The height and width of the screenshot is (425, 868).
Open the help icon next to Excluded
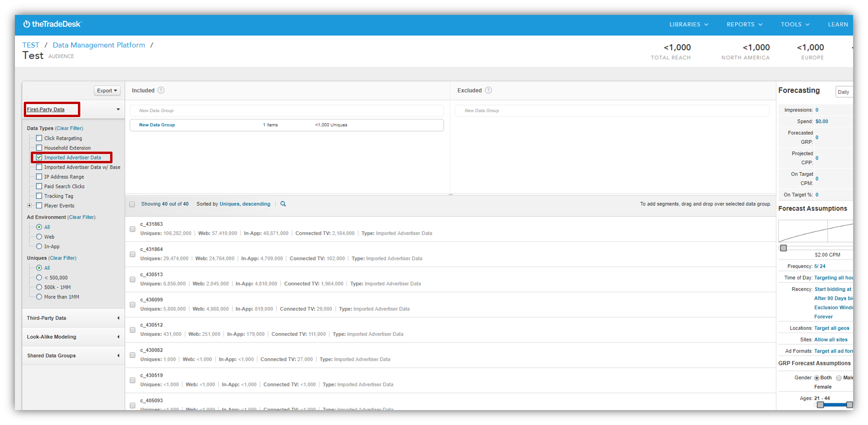489,91
